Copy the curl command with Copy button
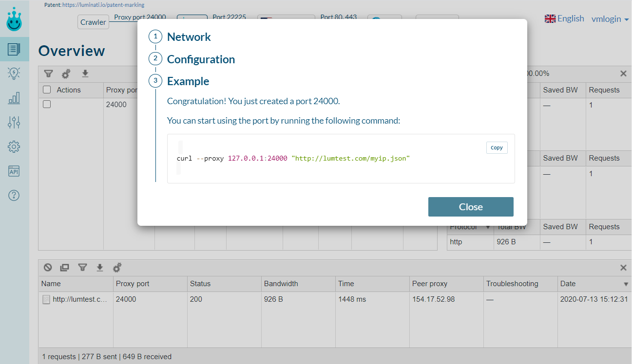Image resolution: width=632 pixels, height=364 pixels. coord(497,147)
